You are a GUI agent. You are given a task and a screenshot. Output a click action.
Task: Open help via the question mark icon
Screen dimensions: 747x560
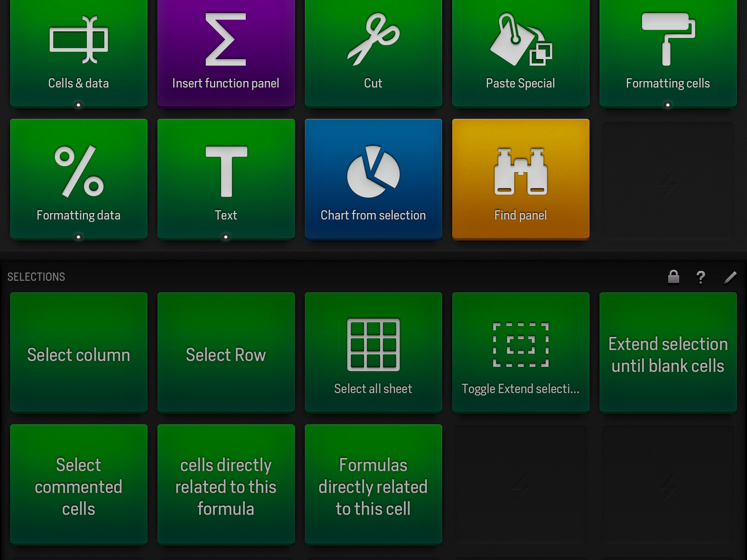point(701,277)
